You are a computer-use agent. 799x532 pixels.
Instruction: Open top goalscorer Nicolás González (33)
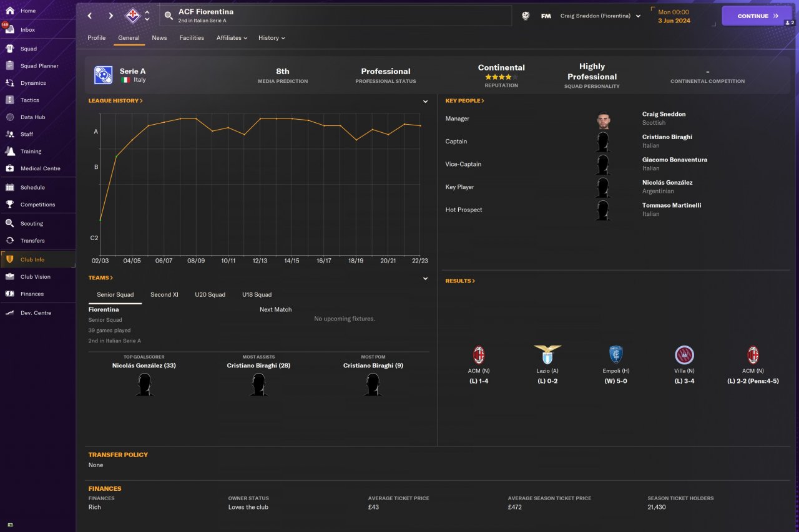144,365
